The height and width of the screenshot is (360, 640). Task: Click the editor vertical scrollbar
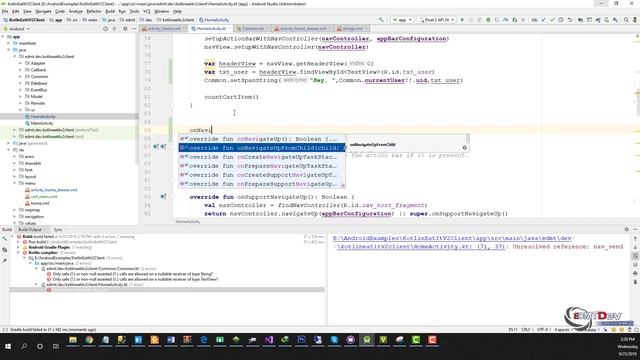pos(637,102)
